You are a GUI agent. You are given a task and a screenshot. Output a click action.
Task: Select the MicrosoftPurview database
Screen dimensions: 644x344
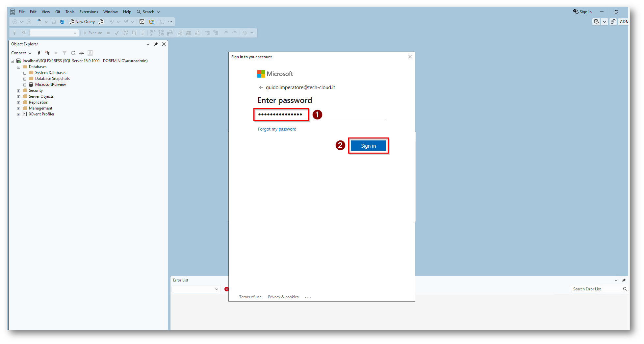pyautogui.click(x=50, y=85)
